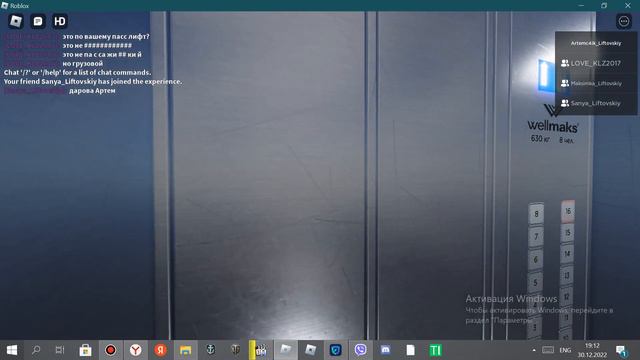Switch to Roblox Player taskbar icon

pos(311,350)
